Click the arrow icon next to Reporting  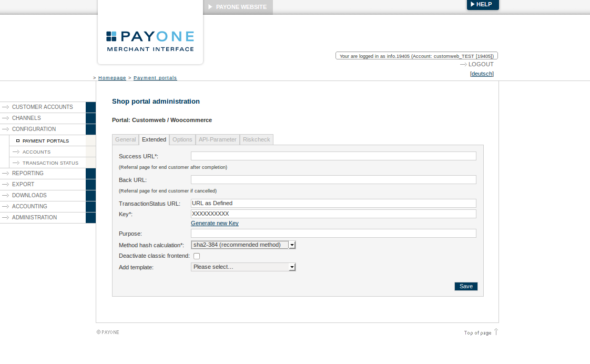coord(6,174)
